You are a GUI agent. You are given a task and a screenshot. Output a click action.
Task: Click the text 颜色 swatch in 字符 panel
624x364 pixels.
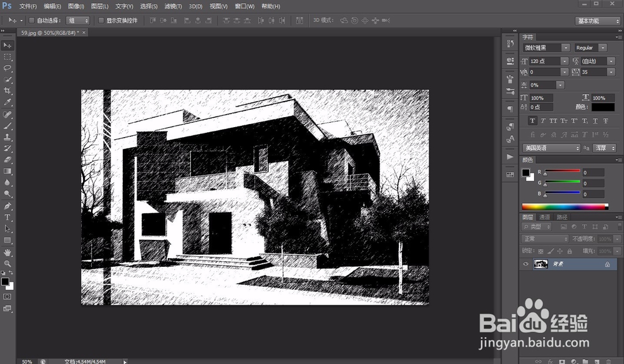pyautogui.click(x=603, y=107)
